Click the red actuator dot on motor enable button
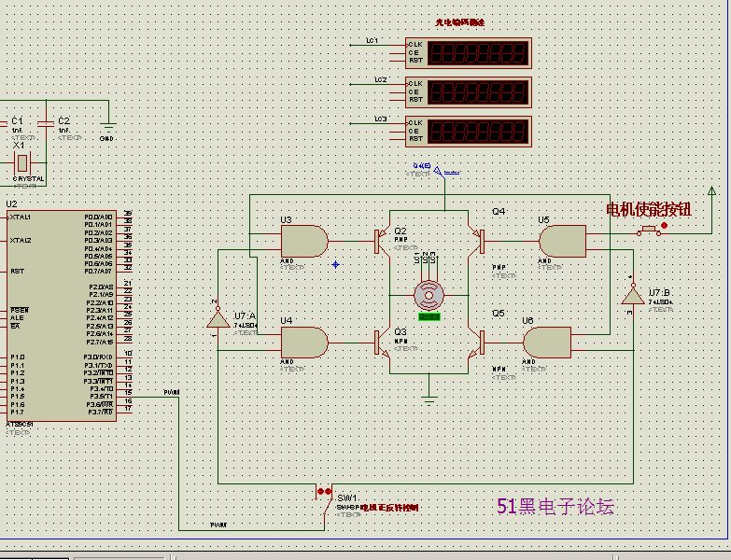 coord(665,226)
